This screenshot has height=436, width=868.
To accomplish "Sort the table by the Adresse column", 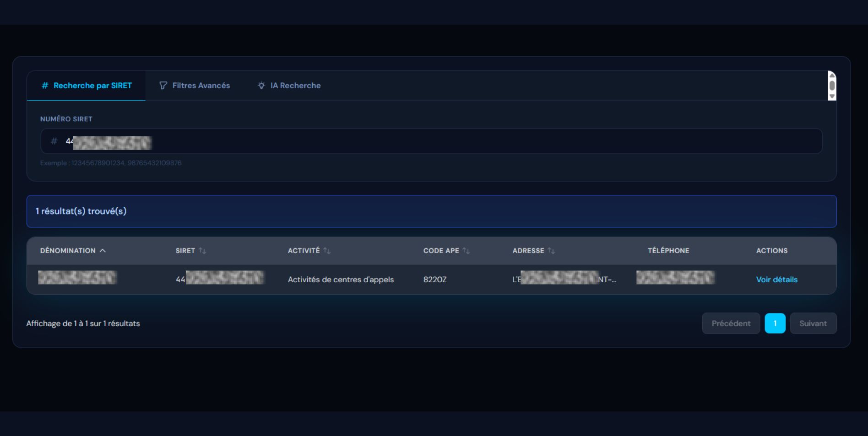I will 533,251.
